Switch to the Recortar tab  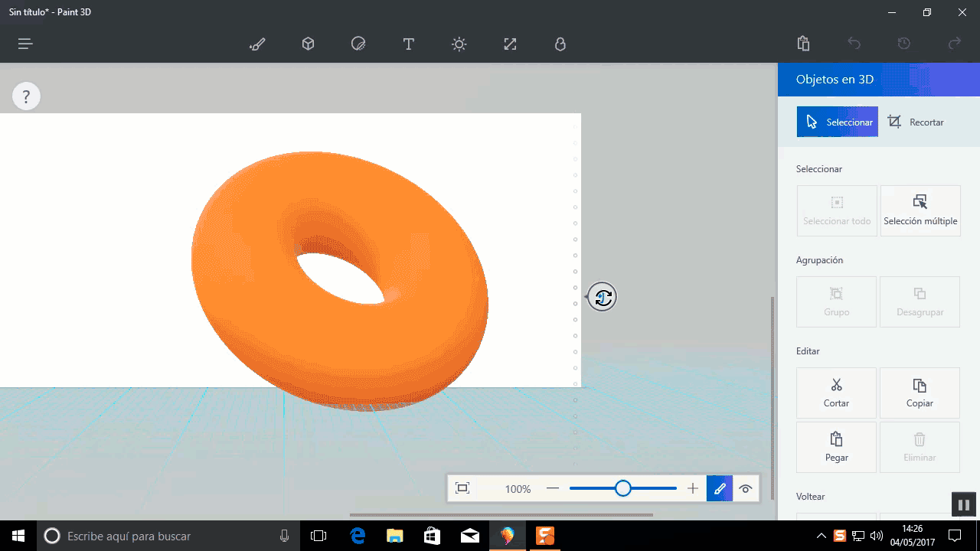click(916, 122)
